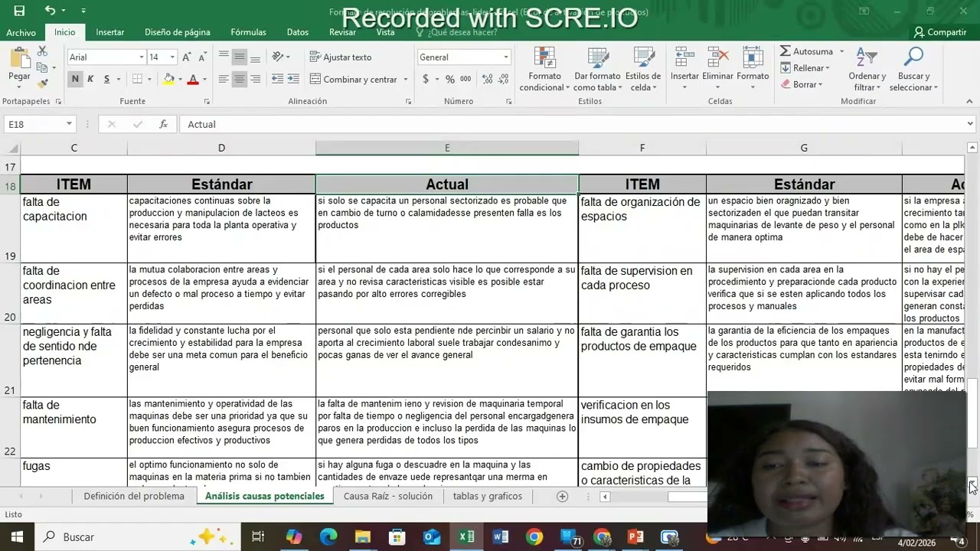This screenshot has width=980, height=551.
Task: Toggle Italic (K) formatting
Action: 90,79
